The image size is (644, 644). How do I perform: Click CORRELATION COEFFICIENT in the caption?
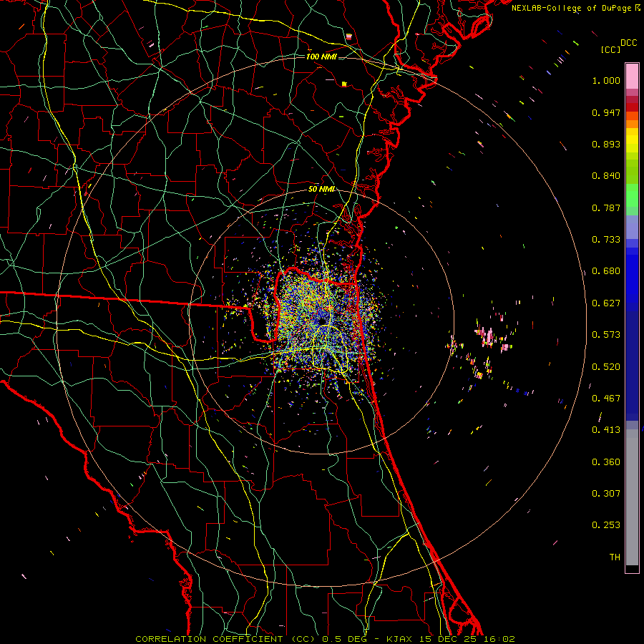(209, 639)
